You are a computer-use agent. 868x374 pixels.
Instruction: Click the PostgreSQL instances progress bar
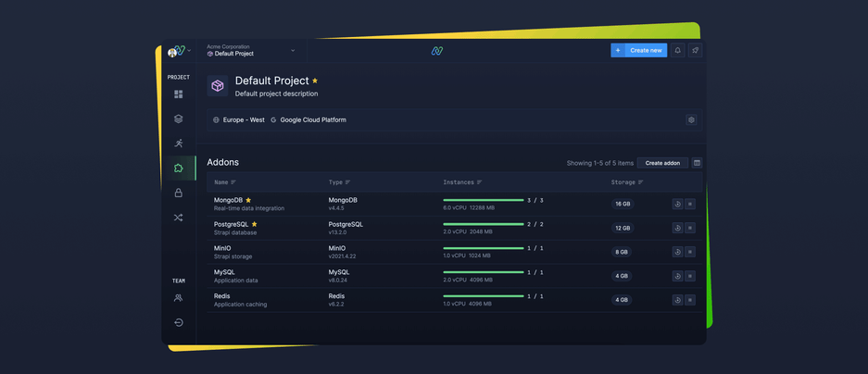(484, 224)
